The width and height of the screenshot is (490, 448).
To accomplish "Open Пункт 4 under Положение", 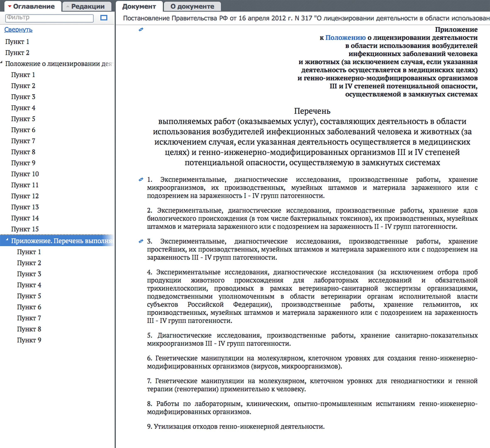I will 23,108.
